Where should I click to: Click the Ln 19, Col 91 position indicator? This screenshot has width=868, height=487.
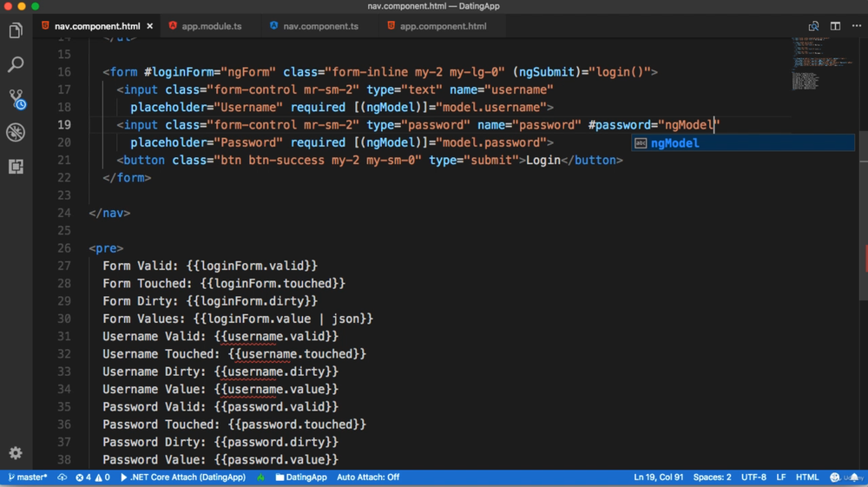coord(658,477)
